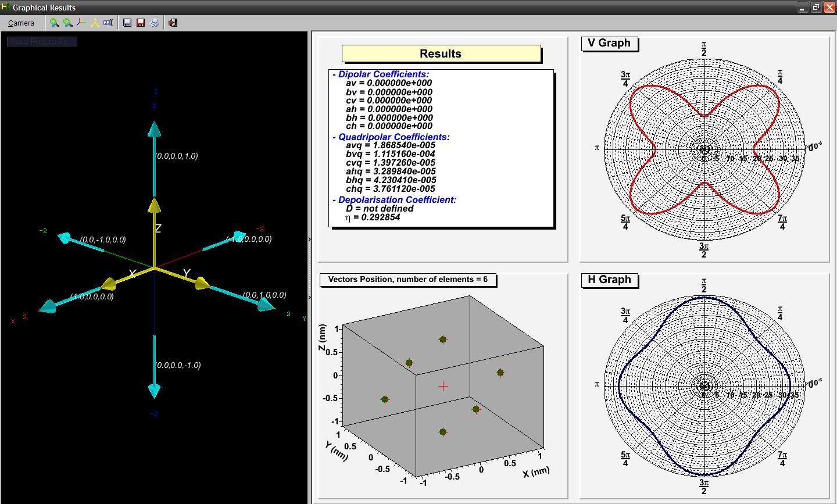Click the yellow Results header box
This screenshot has width=837, height=504.
441,53
